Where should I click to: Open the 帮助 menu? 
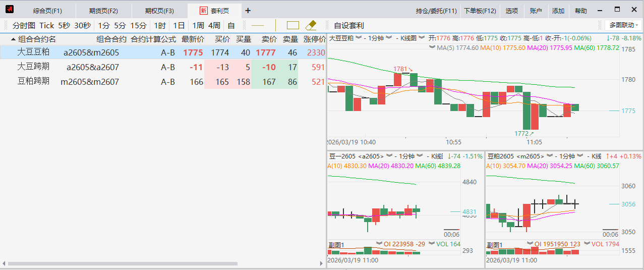pos(581,11)
